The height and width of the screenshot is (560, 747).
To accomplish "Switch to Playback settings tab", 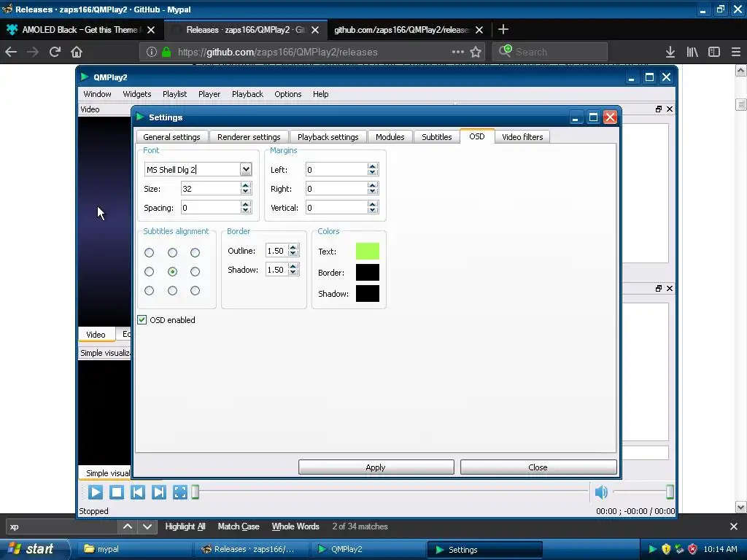I will tap(328, 137).
